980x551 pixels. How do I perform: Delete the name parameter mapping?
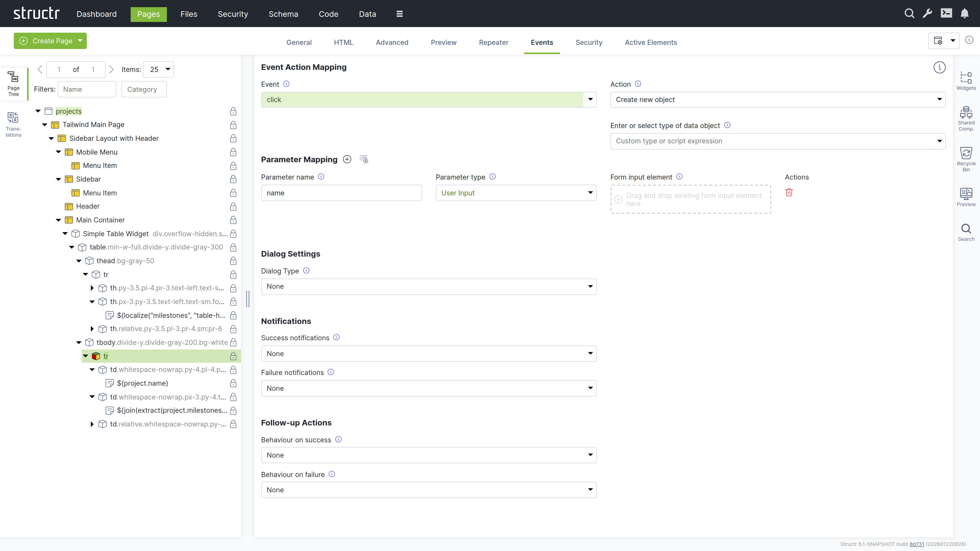789,192
